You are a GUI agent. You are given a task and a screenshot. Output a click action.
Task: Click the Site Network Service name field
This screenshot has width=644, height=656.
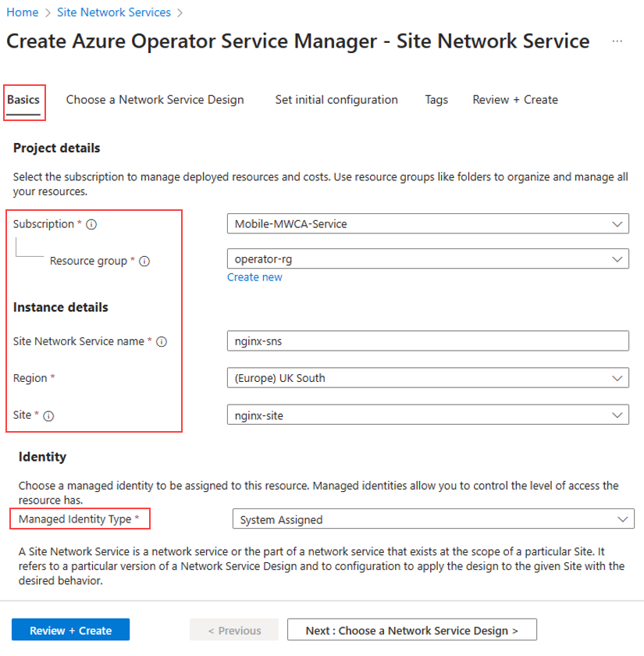click(x=427, y=341)
